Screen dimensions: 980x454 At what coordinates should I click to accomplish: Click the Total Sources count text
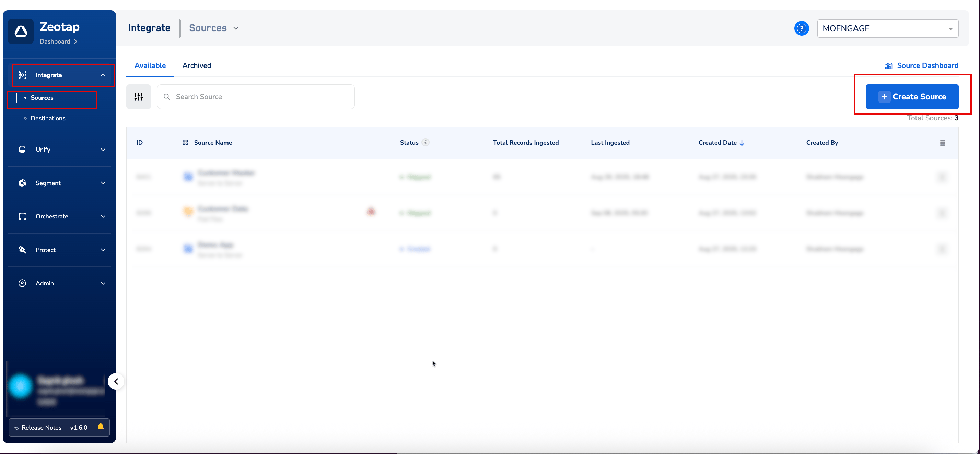932,118
